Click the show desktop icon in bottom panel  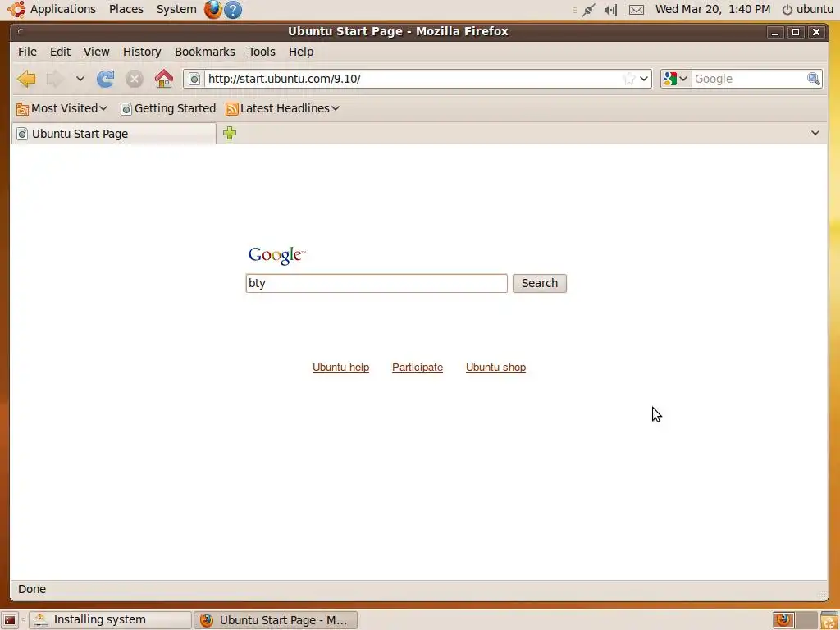point(10,620)
